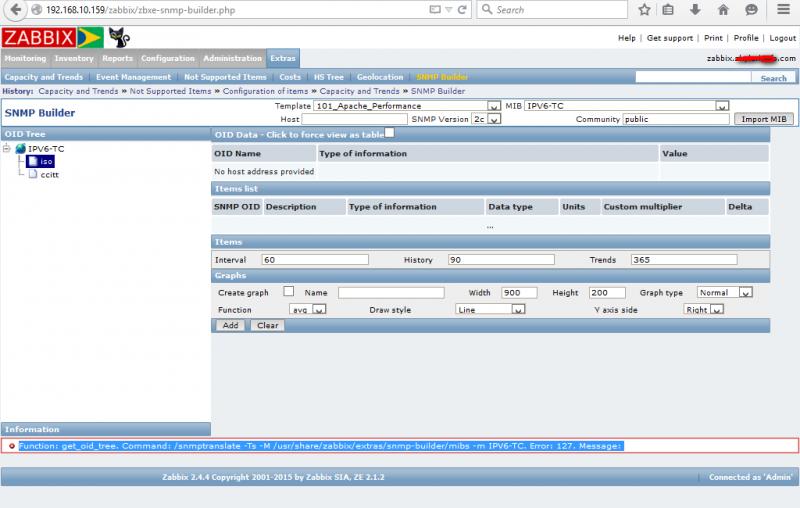Enable the Create graph checkbox
800x508 pixels.
point(289,291)
